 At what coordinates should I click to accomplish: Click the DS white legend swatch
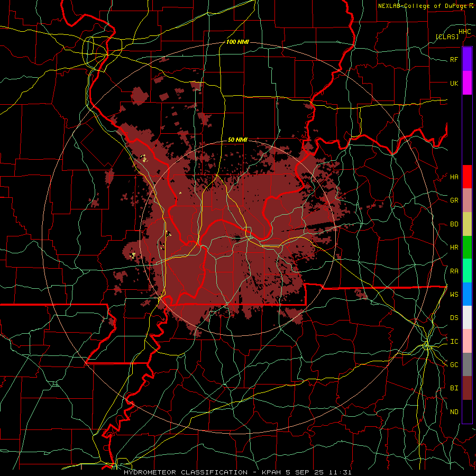pyautogui.click(x=467, y=317)
